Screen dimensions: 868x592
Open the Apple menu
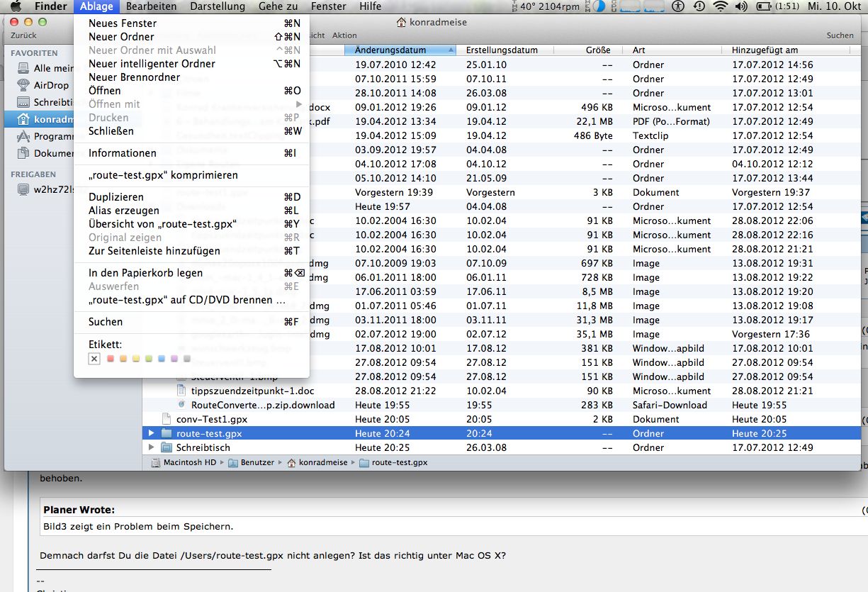click(x=16, y=6)
